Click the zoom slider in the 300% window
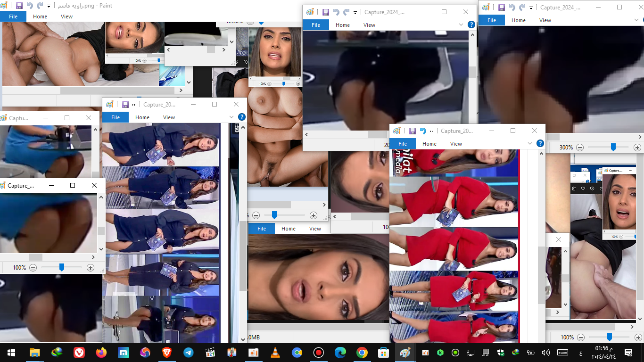Image resolution: width=644 pixels, height=362 pixels. (613, 148)
